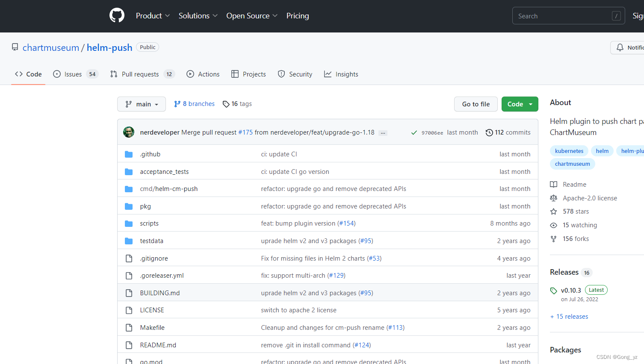The image size is (644, 364).
Task: Click the repository book icon beside chartmuseum
Action: coord(15,47)
